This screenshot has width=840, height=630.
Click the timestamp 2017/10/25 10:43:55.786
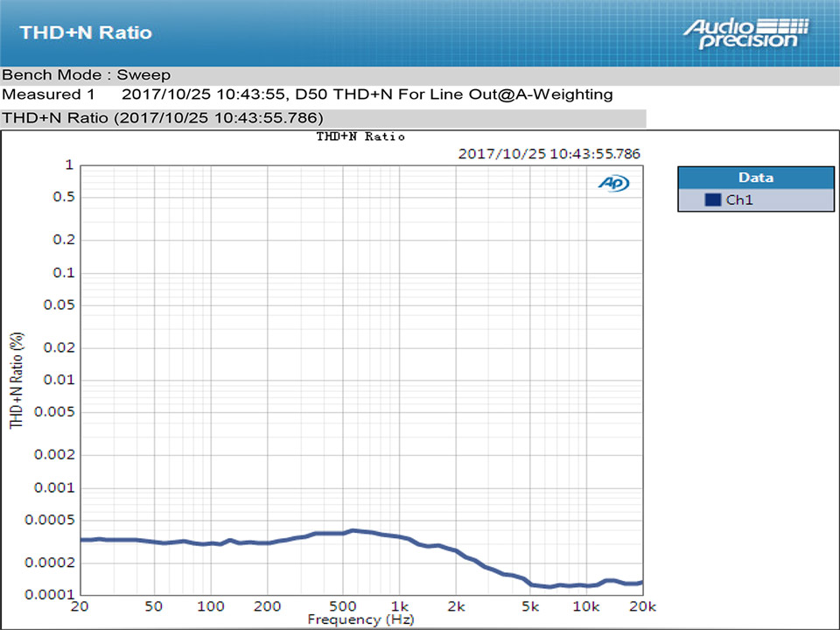click(549, 153)
